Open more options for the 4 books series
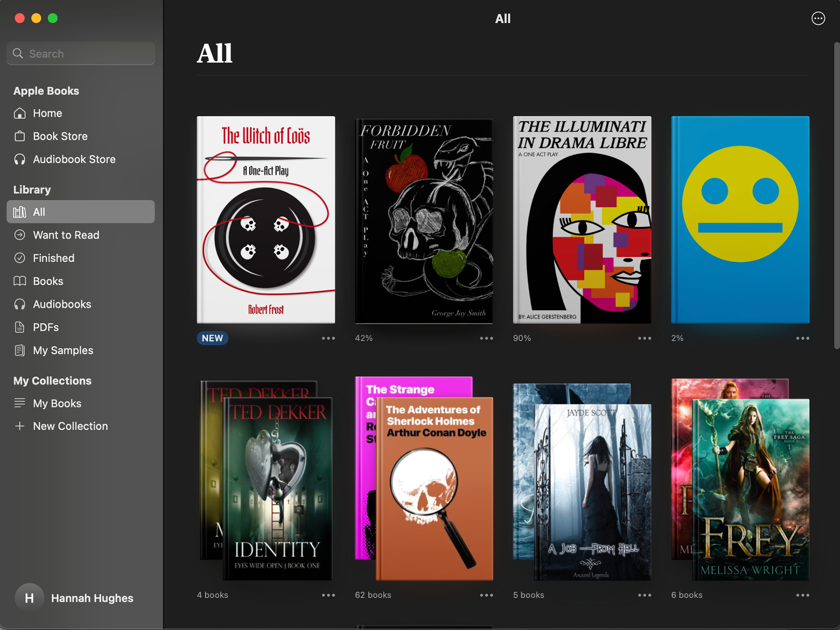The image size is (840, 630). pos(328,595)
